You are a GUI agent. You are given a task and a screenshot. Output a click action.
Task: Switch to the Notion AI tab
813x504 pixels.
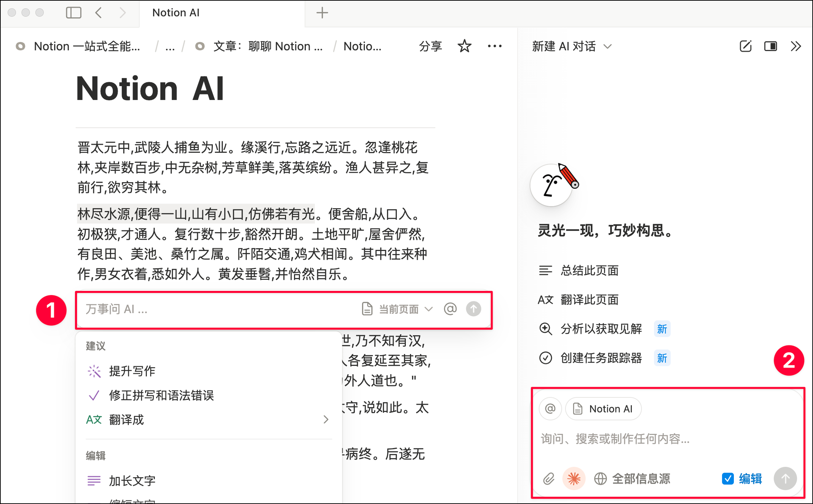(x=175, y=12)
